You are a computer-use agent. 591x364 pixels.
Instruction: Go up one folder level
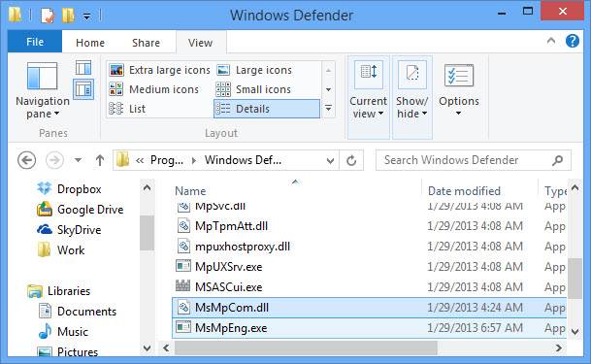tap(100, 160)
